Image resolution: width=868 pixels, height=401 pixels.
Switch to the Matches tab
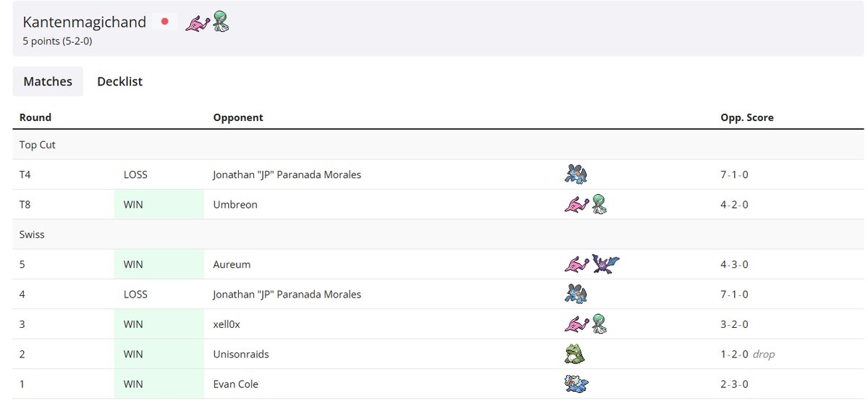click(x=48, y=81)
